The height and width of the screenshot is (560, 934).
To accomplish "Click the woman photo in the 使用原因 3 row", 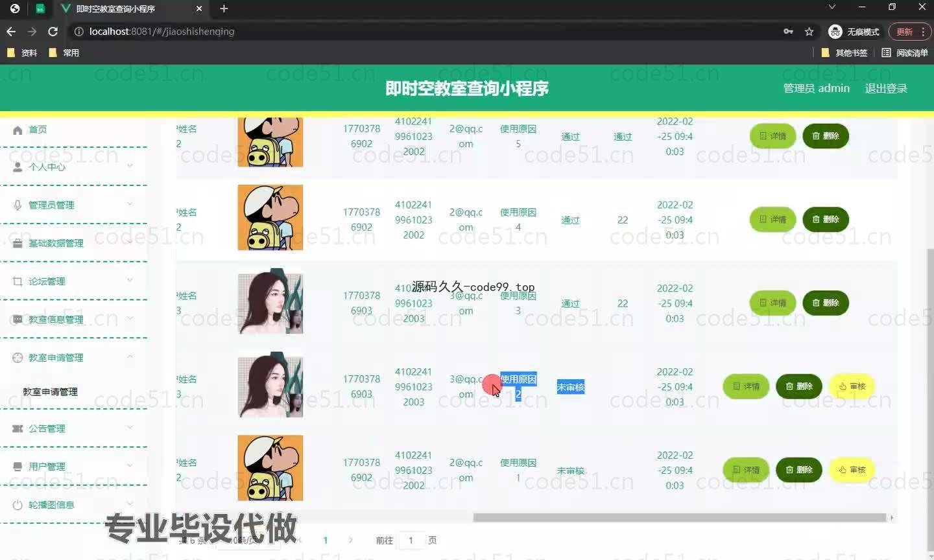I will click(270, 301).
